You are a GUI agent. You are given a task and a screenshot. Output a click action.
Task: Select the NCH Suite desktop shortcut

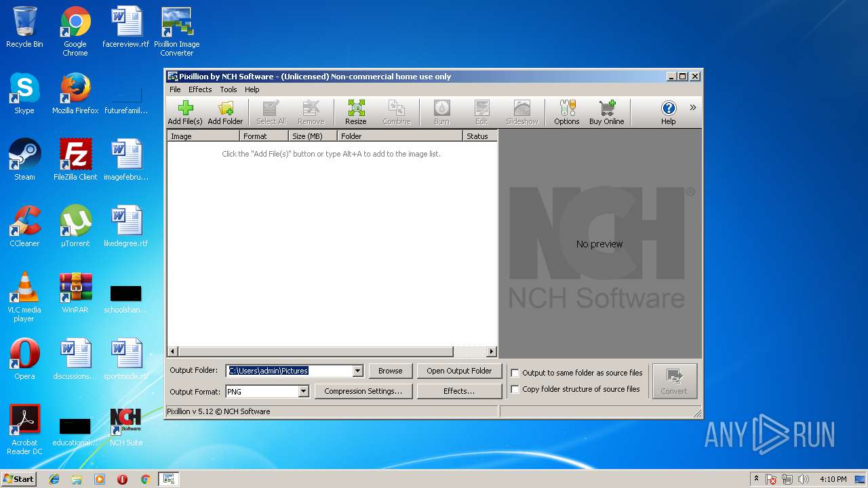pos(126,426)
